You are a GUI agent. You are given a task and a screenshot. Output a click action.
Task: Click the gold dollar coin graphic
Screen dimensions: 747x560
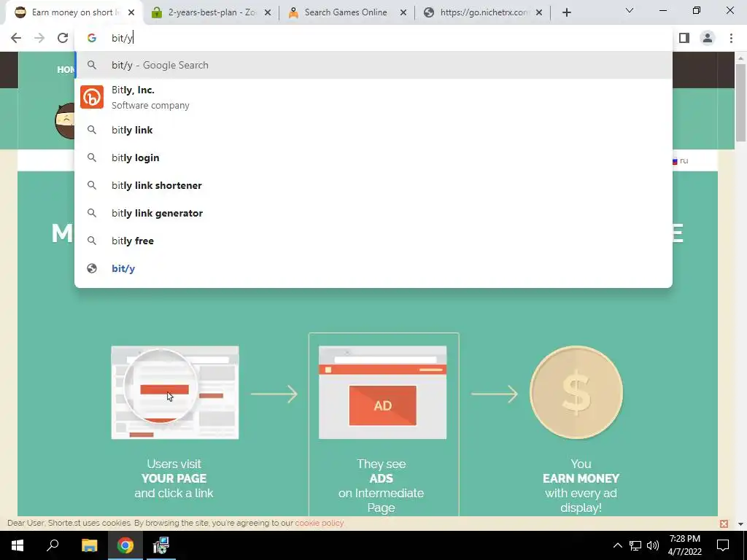pos(576,392)
